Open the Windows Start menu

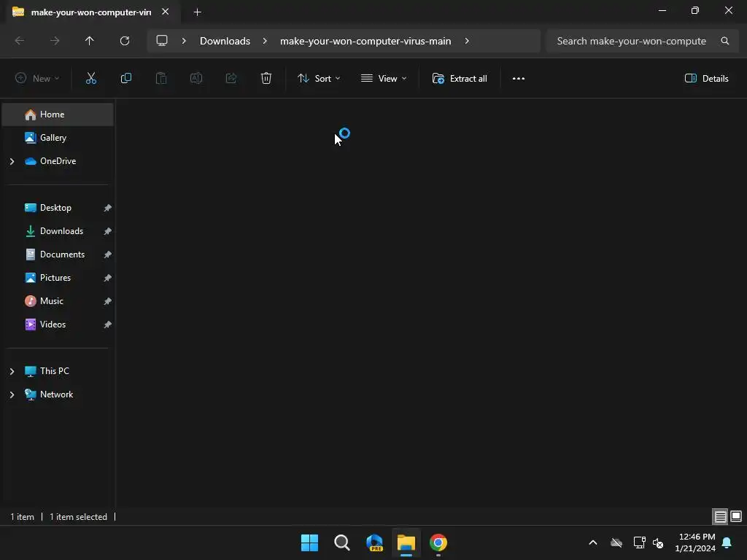[x=309, y=542]
